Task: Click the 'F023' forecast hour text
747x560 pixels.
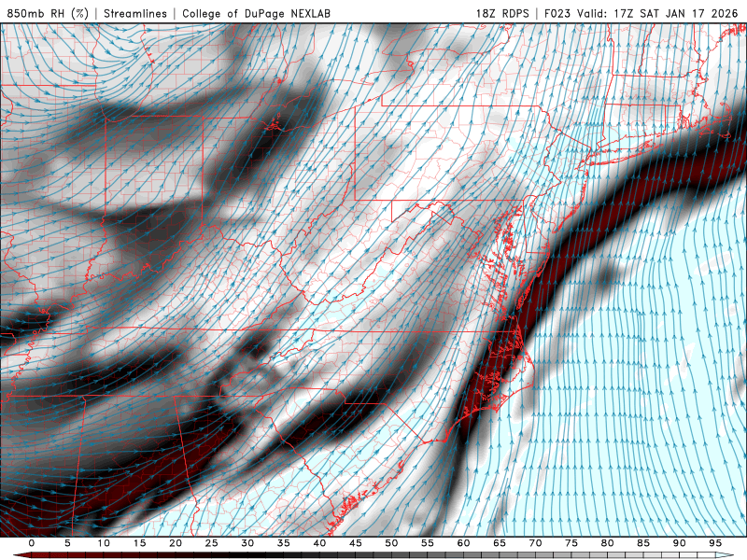Action: (557, 13)
